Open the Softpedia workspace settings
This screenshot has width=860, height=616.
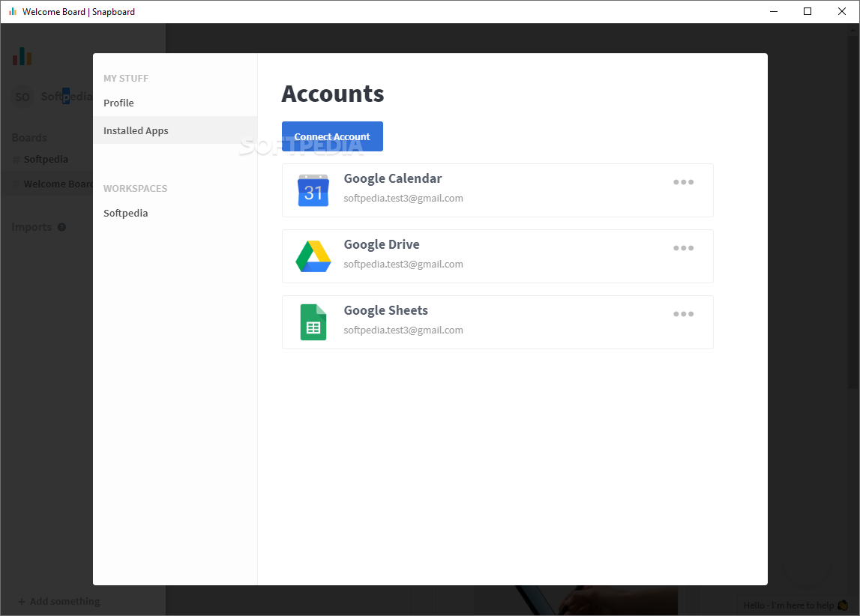coord(126,213)
